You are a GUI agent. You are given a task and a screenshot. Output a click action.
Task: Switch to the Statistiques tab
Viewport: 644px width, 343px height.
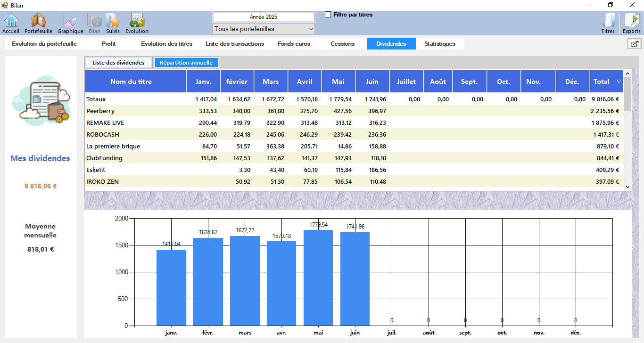pyautogui.click(x=439, y=44)
